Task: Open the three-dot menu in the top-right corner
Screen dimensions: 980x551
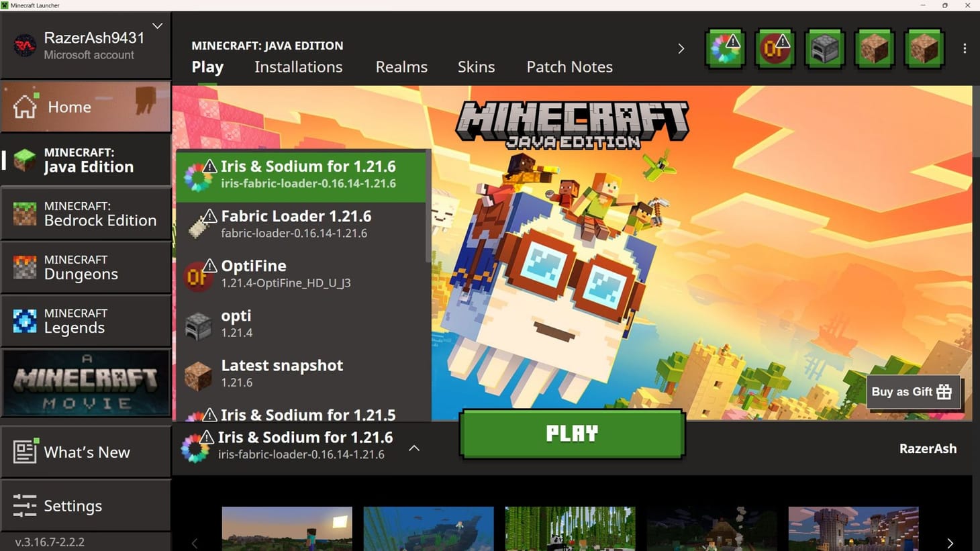Action: (x=965, y=48)
